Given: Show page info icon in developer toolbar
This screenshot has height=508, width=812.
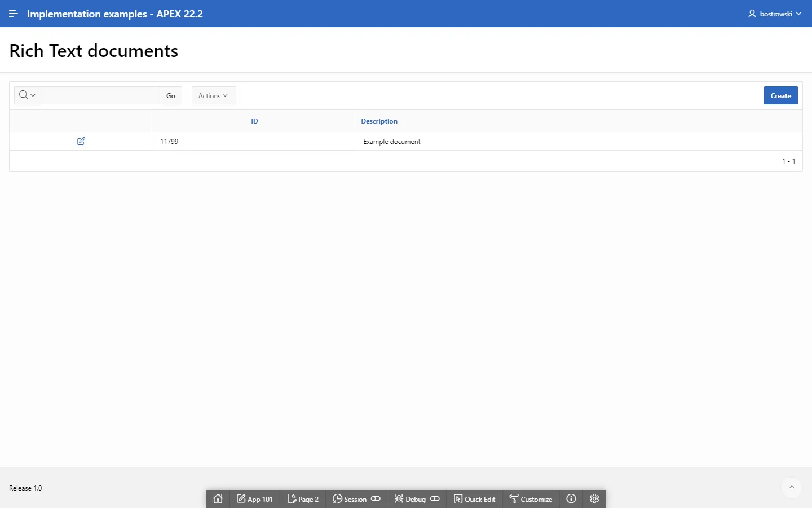Looking at the screenshot, I should (571, 499).
